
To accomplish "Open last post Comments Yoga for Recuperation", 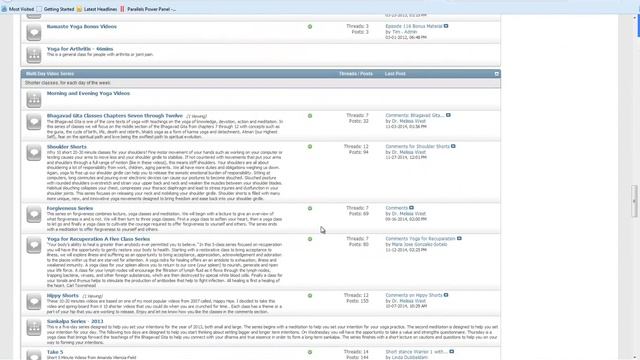I will [x=420, y=239].
